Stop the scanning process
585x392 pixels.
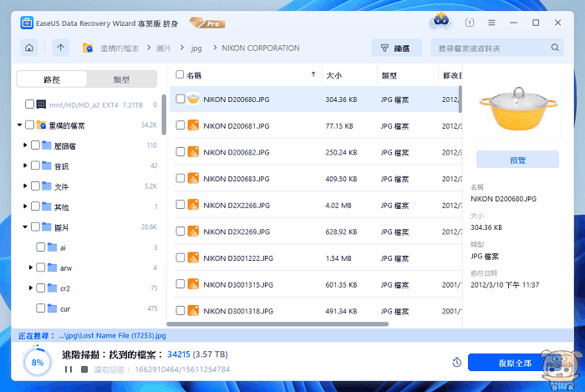82,369
